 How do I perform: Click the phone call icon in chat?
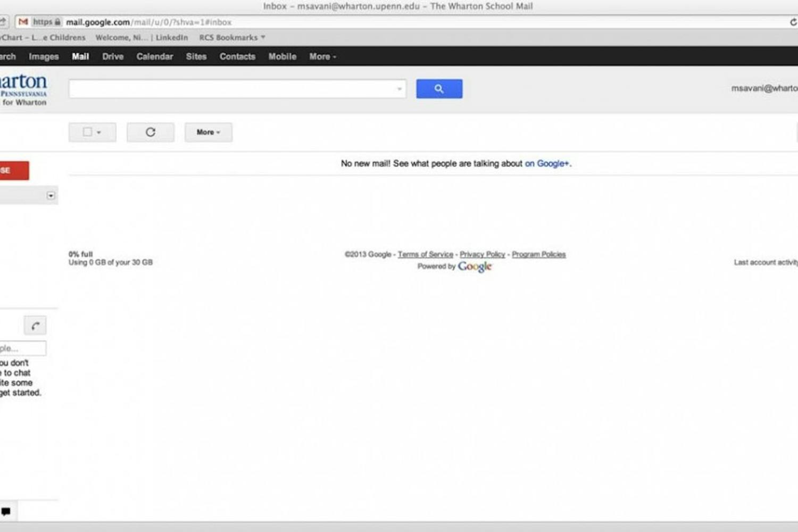[x=35, y=326]
